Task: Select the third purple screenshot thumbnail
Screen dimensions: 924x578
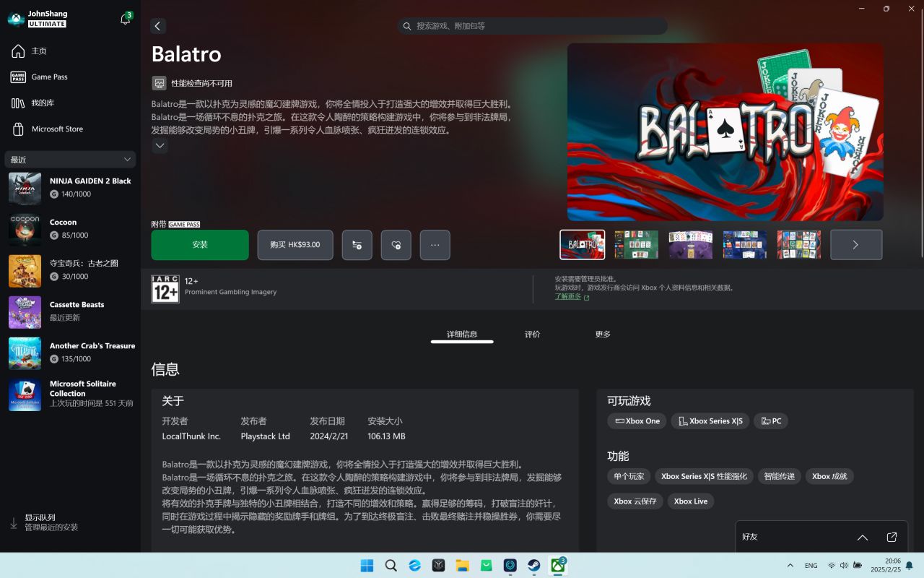Action: coord(691,245)
